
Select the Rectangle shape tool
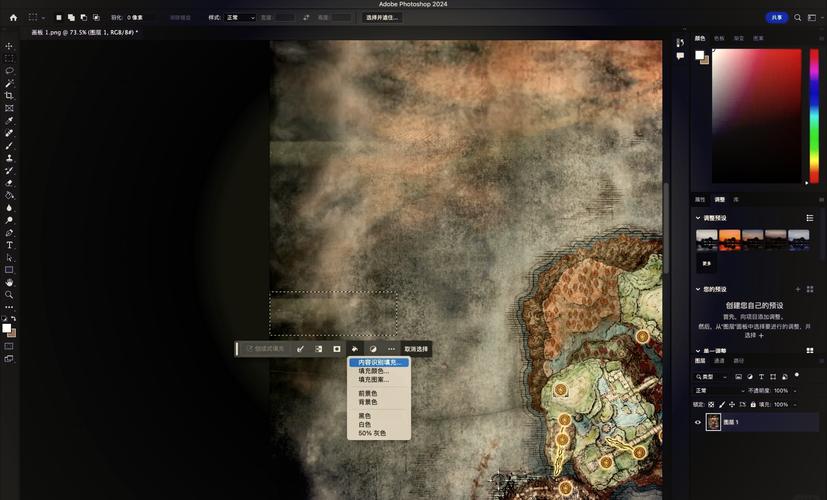[x=9, y=270]
